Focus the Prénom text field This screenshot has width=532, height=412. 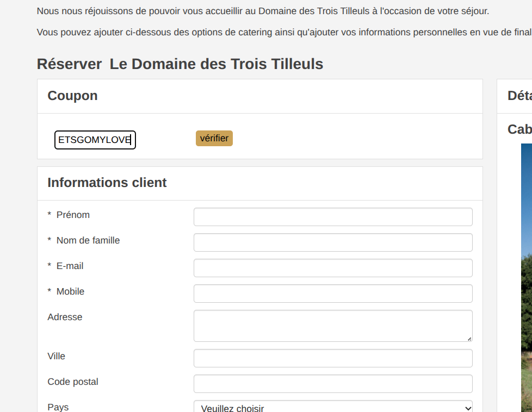332,217
